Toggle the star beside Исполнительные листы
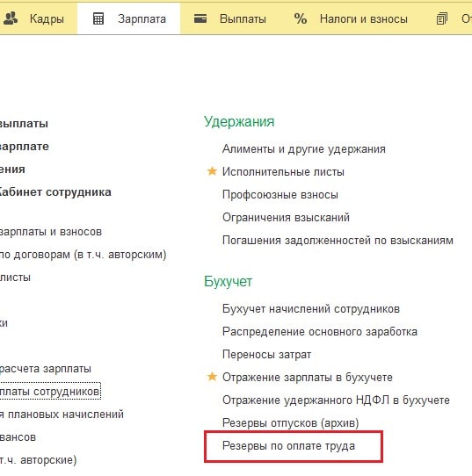The width and height of the screenshot is (472, 476). pyautogui.click(x=212, y=171)
